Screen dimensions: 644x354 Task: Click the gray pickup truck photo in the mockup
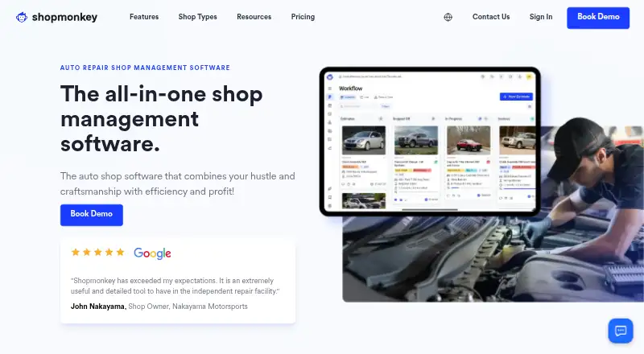[415, 140]
